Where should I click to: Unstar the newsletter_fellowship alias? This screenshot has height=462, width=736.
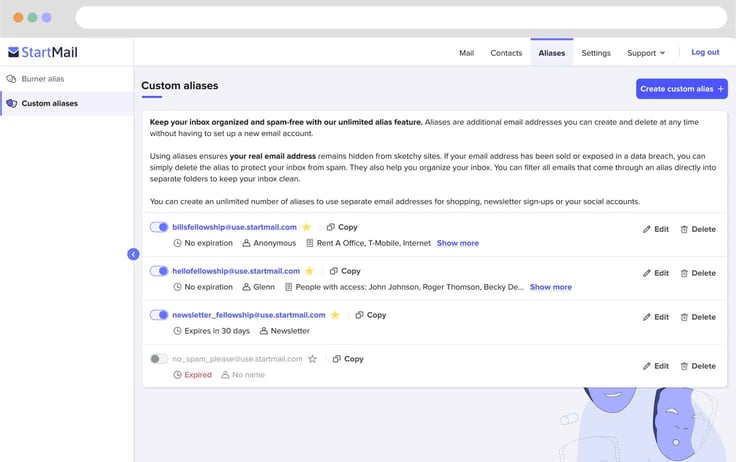tap(335, 315)
